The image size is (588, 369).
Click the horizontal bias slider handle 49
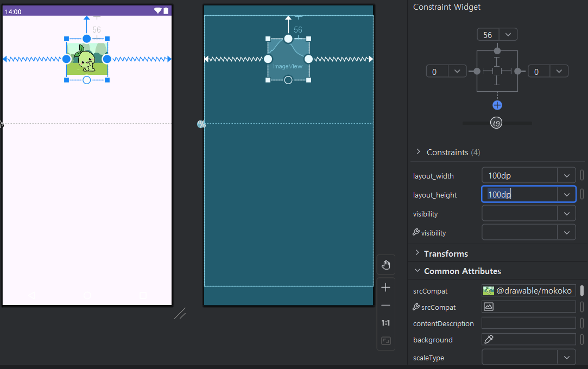coord(496,123)
